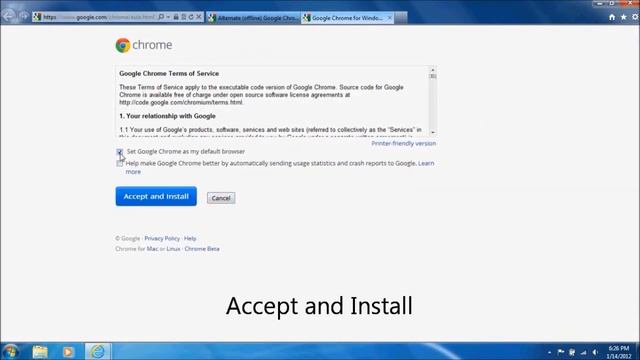
Task: Click the network signal tray icon
Action: (x=584, y=352)
